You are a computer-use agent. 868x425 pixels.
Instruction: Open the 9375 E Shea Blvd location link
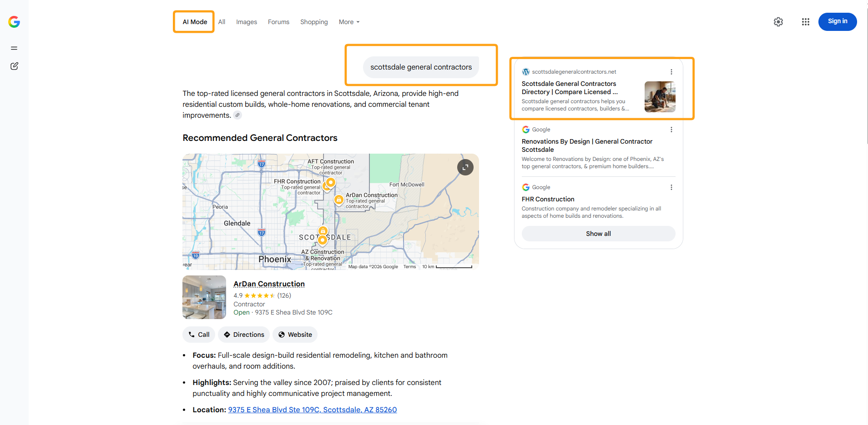coord(313,410)
